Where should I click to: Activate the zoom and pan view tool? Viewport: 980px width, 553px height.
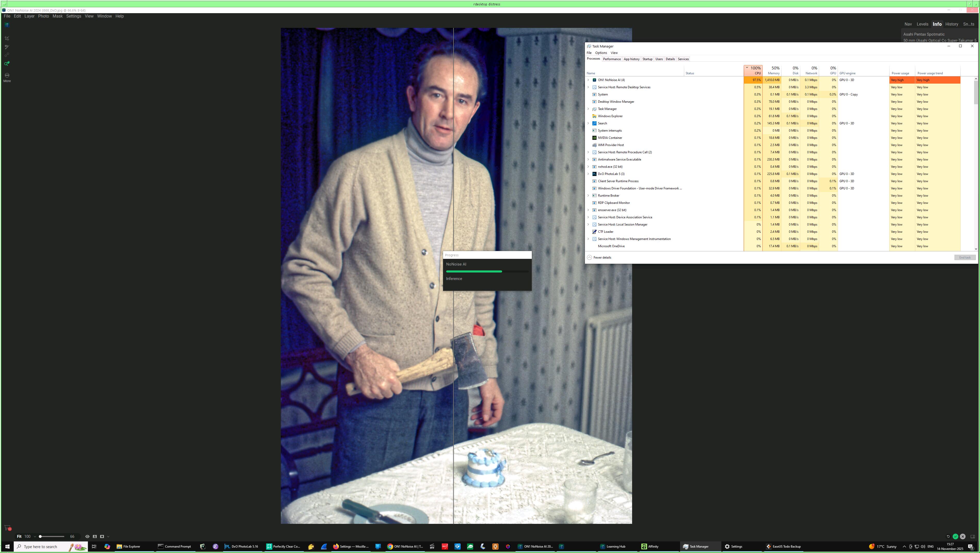pos(7,63)
